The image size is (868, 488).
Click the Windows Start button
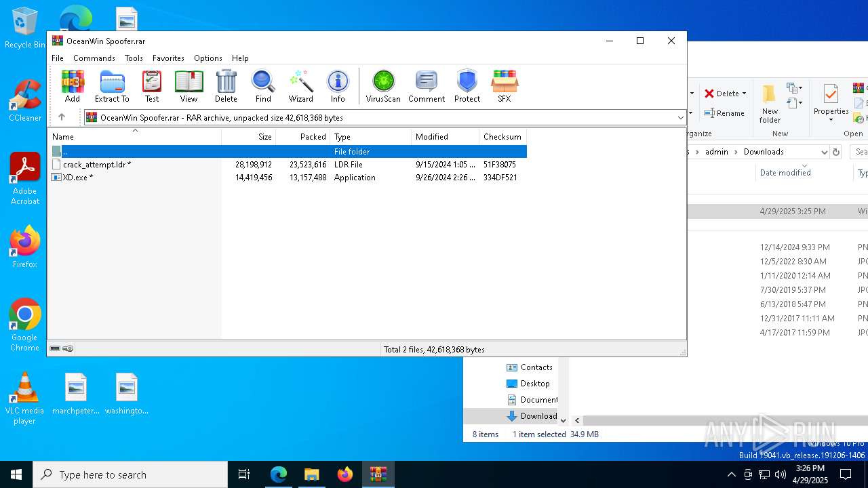(x=16, y=474)
